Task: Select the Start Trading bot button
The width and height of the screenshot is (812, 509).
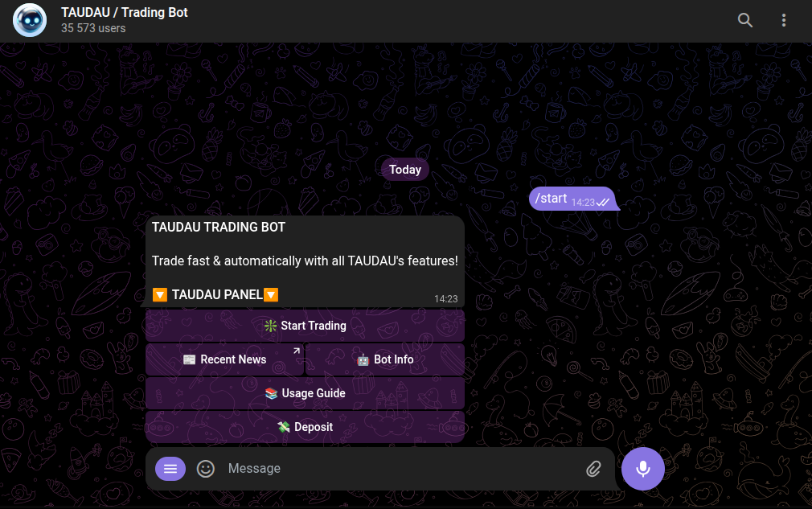Action: 305,326
